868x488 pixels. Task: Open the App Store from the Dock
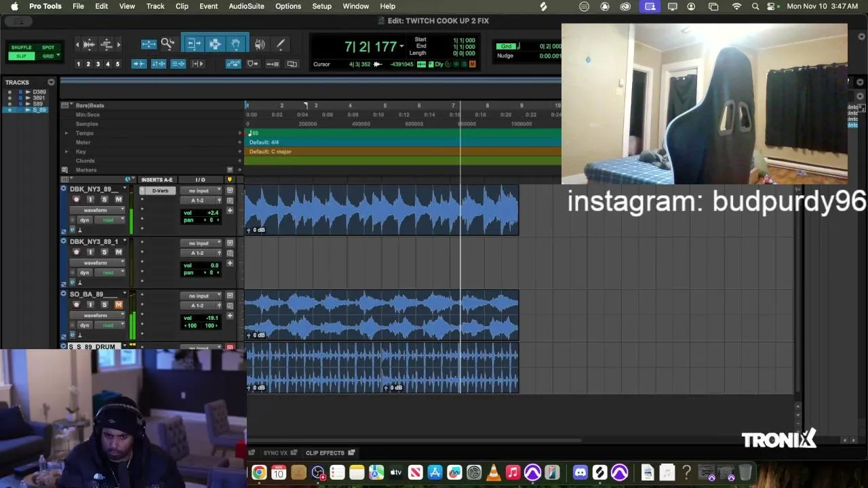(x=435, y=472)
